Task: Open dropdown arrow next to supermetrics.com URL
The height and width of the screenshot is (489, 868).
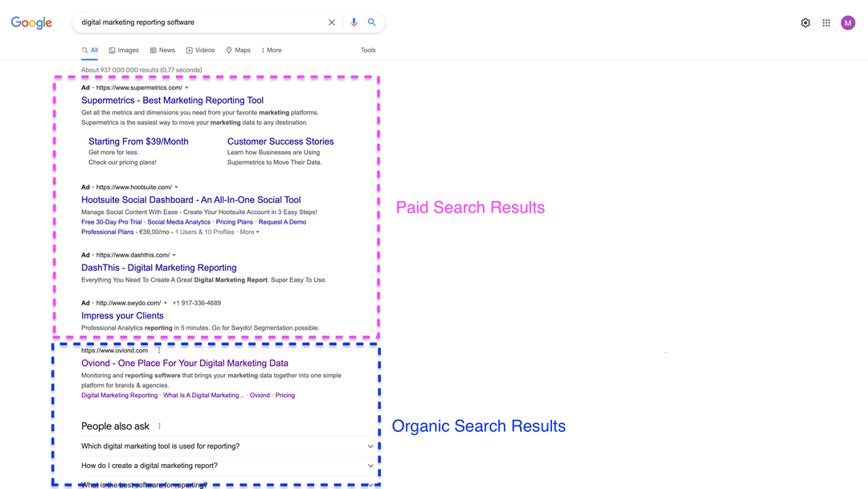Action: (x=186, y=88)
